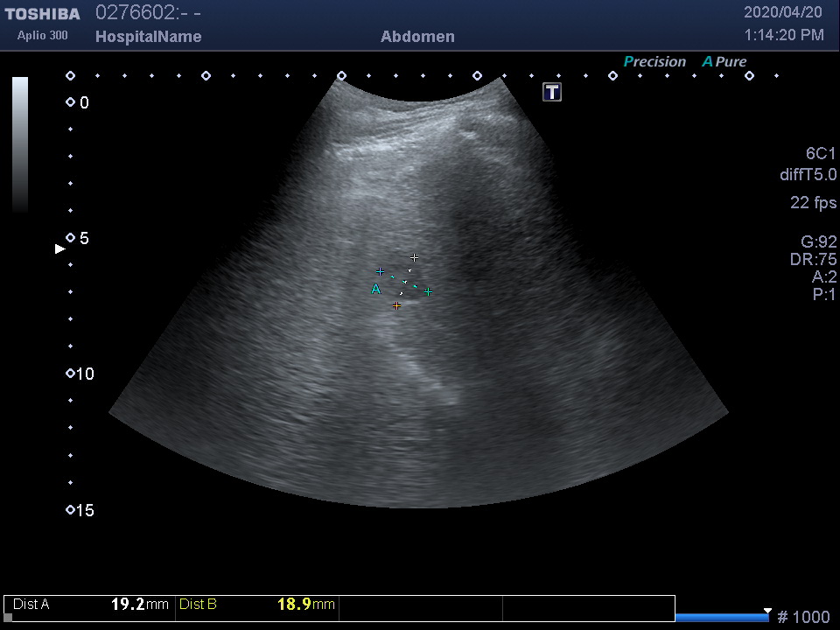Select the cyan caliper cross beside label A
This screenshot has width=840, height=630.
click(x=380, y=272)
